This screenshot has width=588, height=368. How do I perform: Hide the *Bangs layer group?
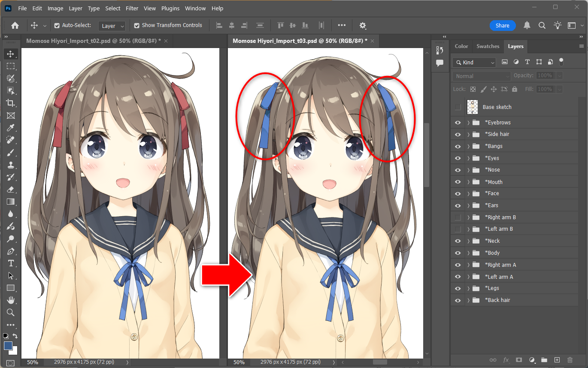[x=458, y=146]
